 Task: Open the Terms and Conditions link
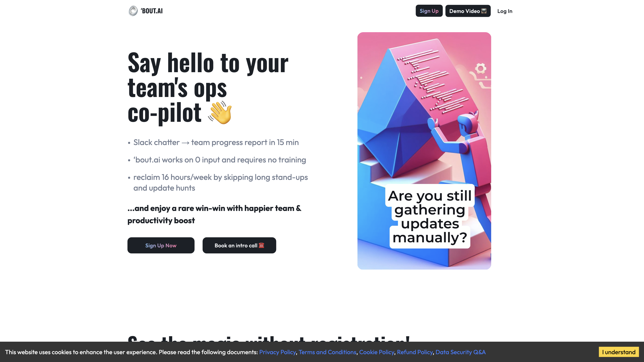tap(327, 352)
